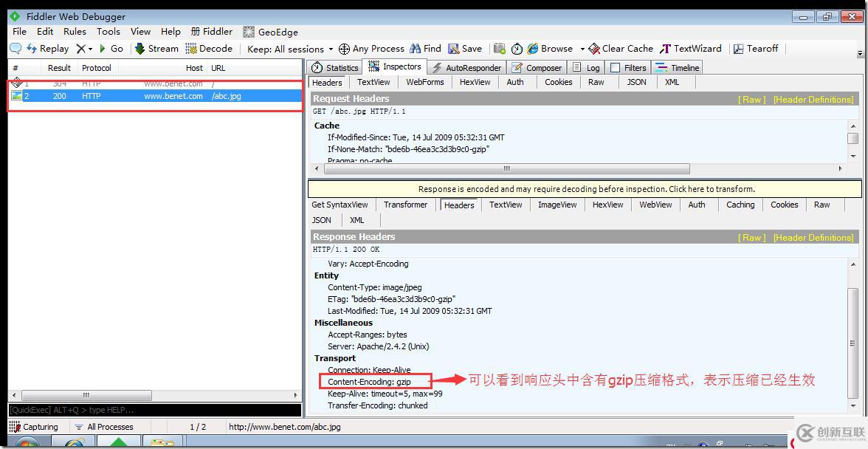Viewport: 868px width, 449px height.
Task: Replay the selected session
Action: click(48, 49)
